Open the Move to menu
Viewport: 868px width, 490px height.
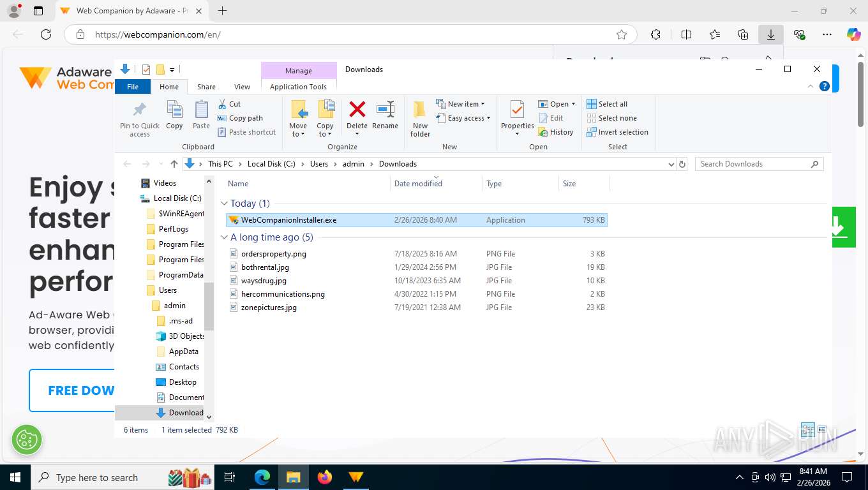coord(298,119)
